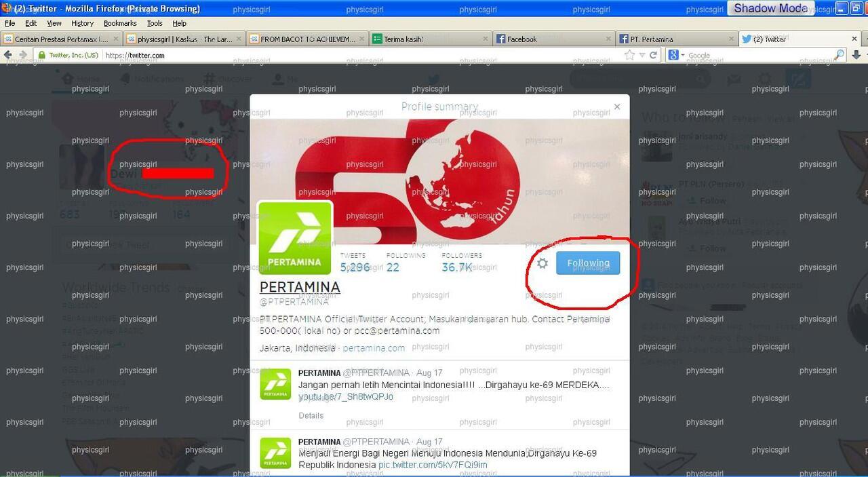
Task: Close the Facebook tab
Action: [x=607, y=39]
